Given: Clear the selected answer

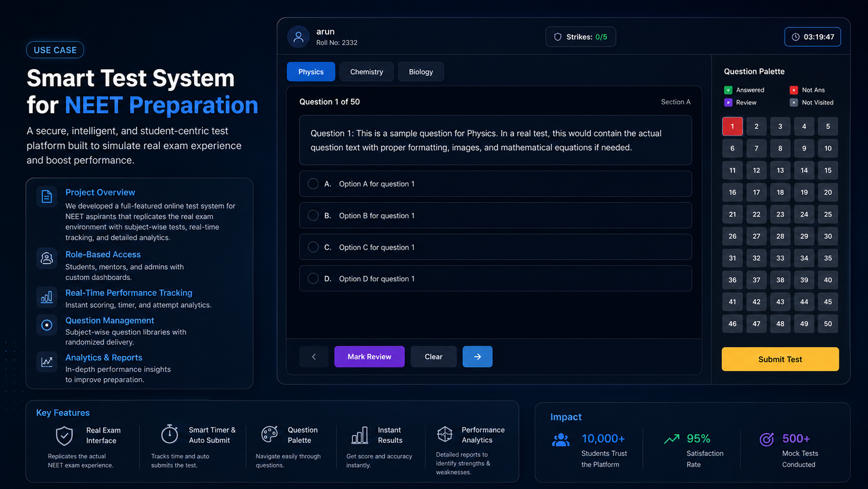Looking at the screenshot, I should 433,357.
